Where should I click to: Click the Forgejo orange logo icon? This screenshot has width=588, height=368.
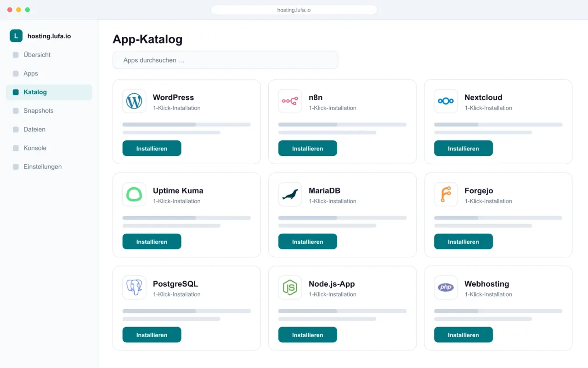(446, 194)
